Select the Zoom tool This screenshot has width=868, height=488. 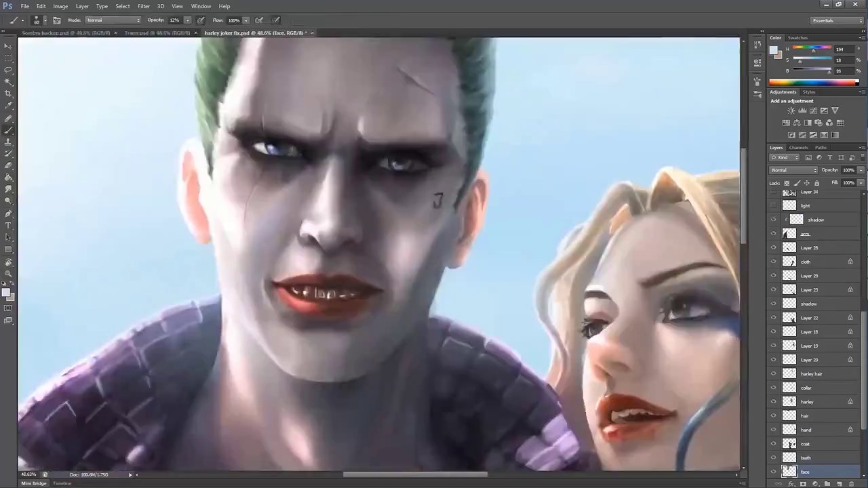8,274
